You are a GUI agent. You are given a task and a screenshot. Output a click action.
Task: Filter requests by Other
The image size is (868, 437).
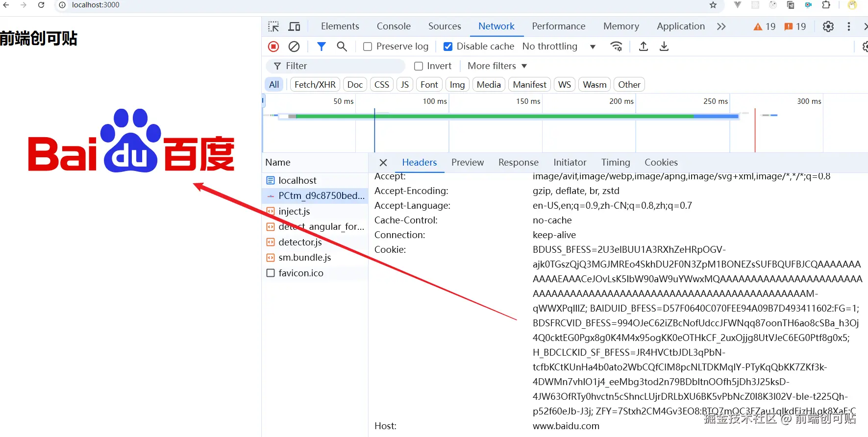click(x=629, y=85)
